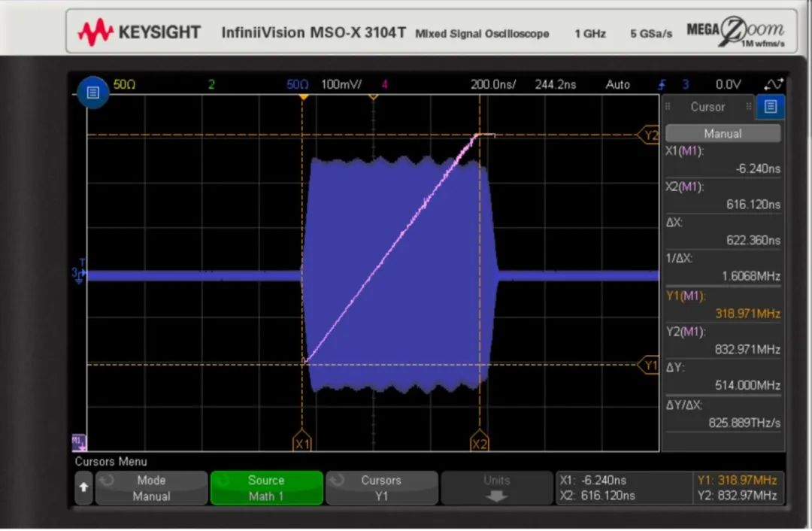Screen dimensions: 812x531
Task: Click the ΔY value 514.000MHz
Action: [748, 385]
